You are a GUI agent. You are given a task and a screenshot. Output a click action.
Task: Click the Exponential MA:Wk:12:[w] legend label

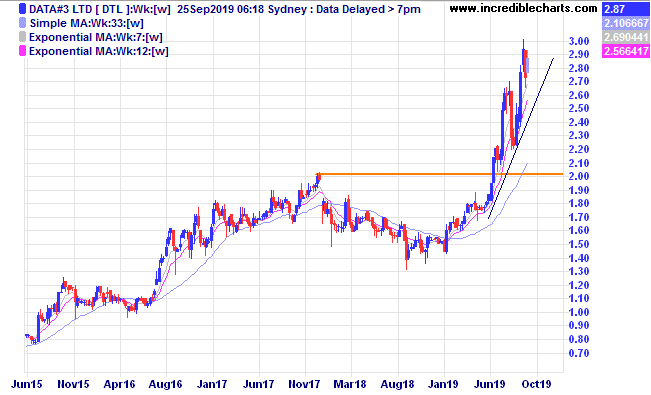pyautogui.click(x=98, y=51)
